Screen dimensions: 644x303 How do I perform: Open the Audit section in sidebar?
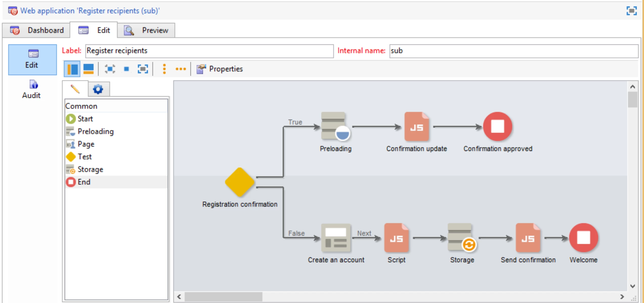[32, 89]
